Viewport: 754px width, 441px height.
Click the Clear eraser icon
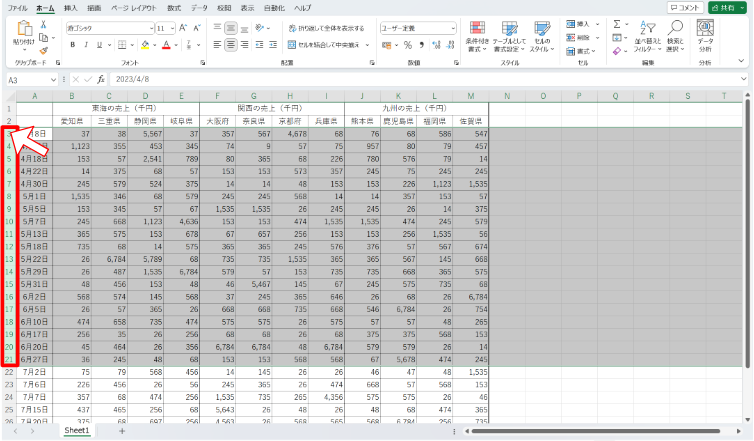[x=617, y=50]
